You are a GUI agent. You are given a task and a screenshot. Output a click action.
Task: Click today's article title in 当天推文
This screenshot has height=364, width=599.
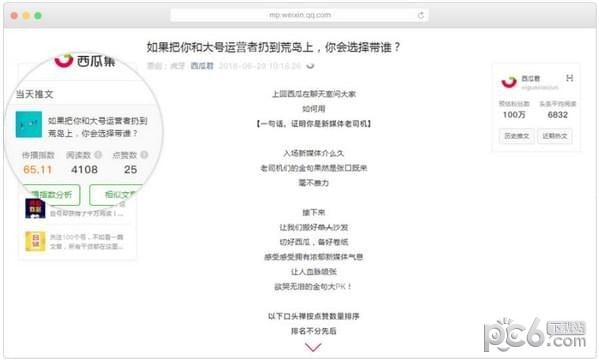click(97, 127)
